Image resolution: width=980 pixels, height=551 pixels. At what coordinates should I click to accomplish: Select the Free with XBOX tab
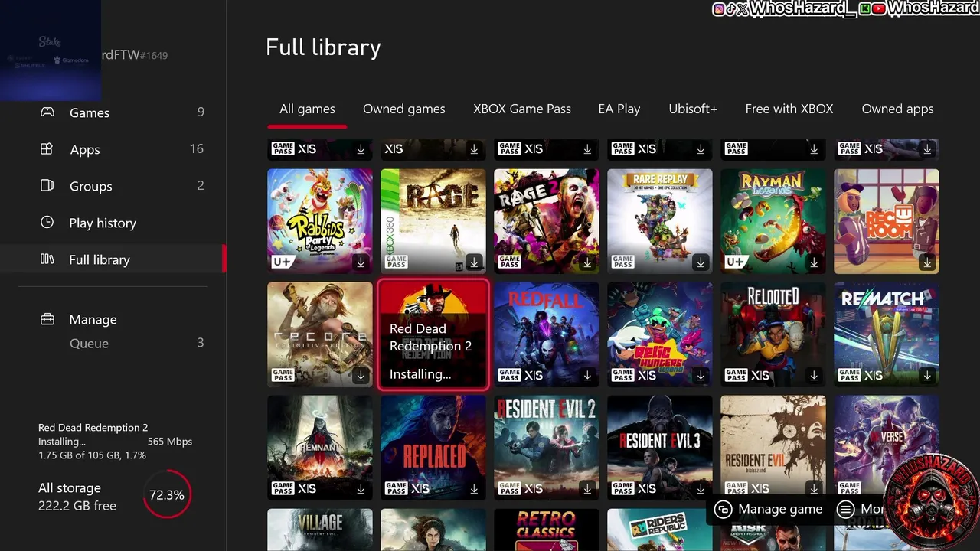coord(789,109)
